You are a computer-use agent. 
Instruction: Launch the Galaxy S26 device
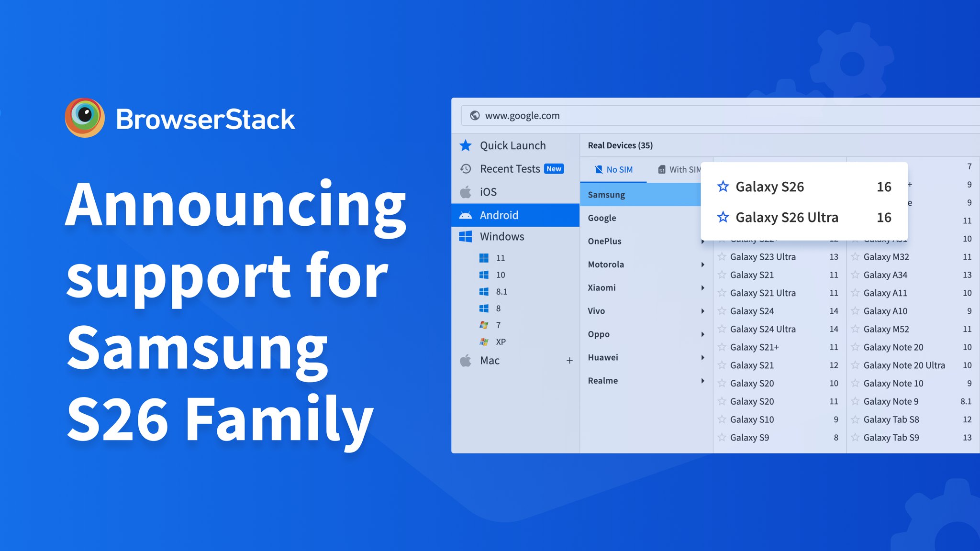(804, 187)
